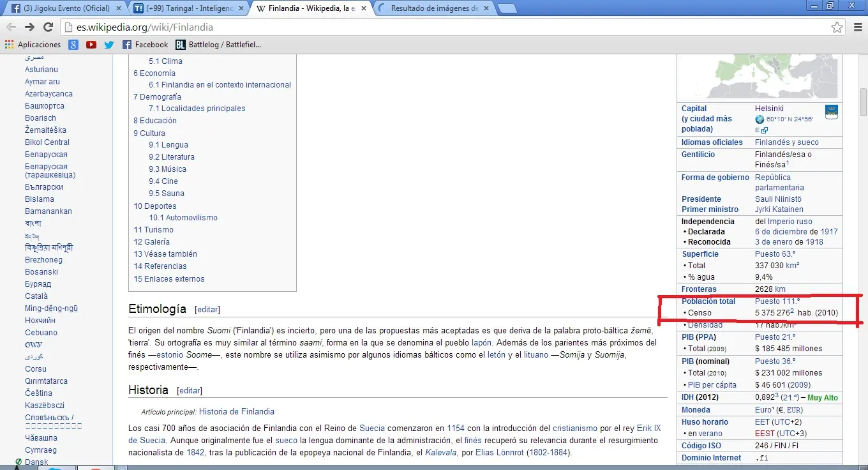Viewport: 868px width, 470px height.
Task: Open the Facebook bookmark
Action: pos(145,45)
